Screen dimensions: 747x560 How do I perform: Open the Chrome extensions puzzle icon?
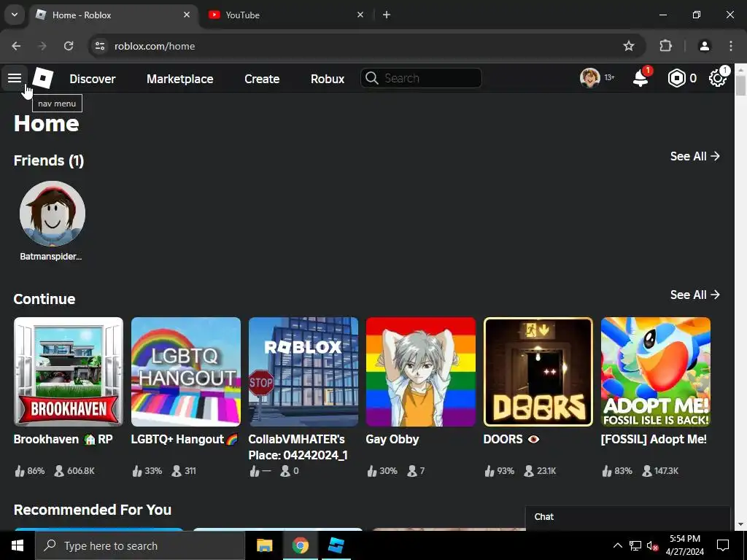click(665, 46)
